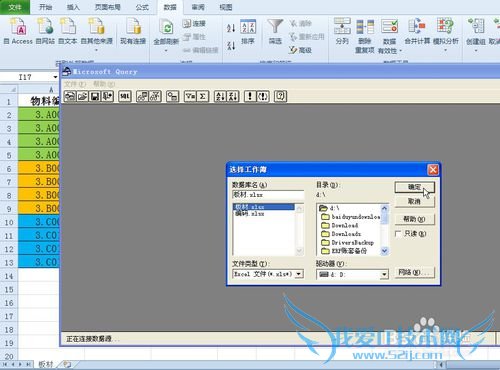Expand the 全部刷新 (Refresh All) dropdown
The height and width of the screenshot is (370, 500).
click(166, 51)
